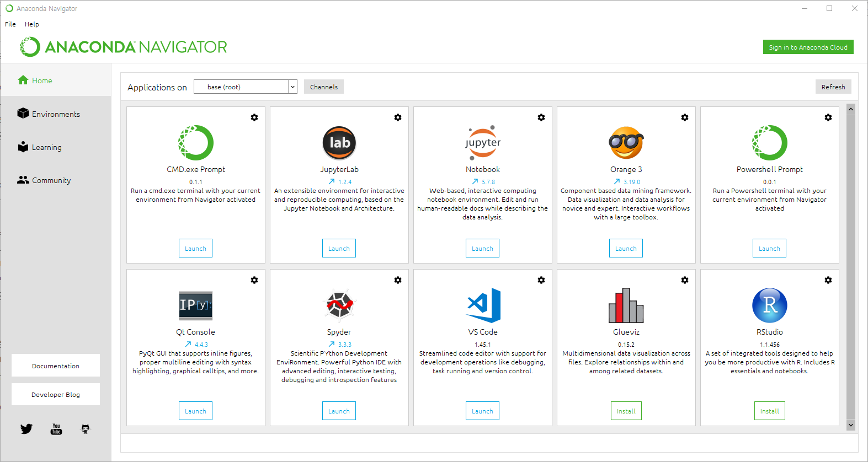Open the Powershell Prompt gear options
This screenshot has width=868, height=462.
(x=828, y=117)
